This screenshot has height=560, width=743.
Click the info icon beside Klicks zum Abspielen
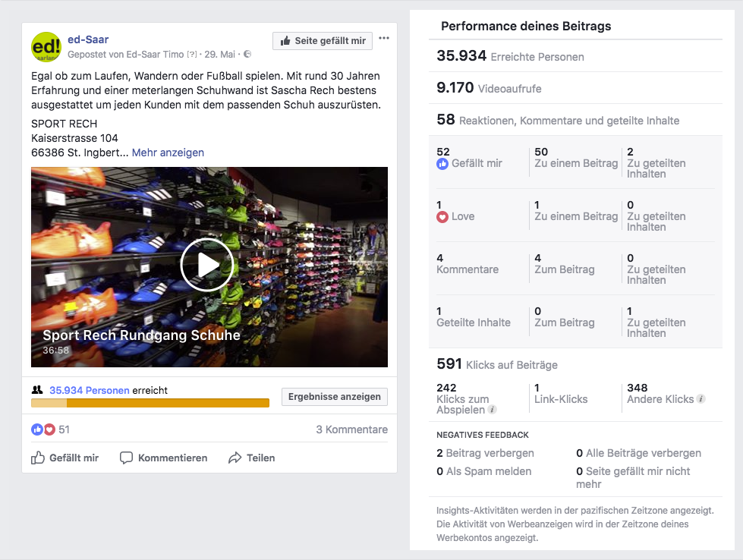pos(493,410)
